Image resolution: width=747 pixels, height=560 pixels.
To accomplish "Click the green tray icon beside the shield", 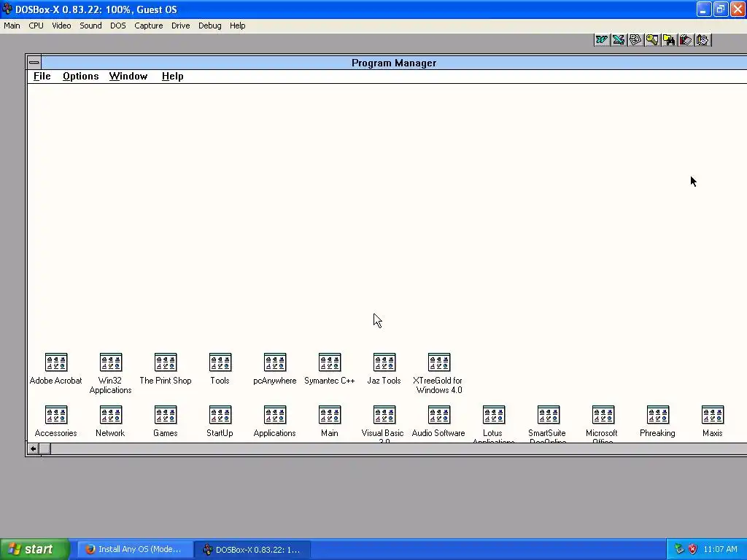I will point(679,549).
